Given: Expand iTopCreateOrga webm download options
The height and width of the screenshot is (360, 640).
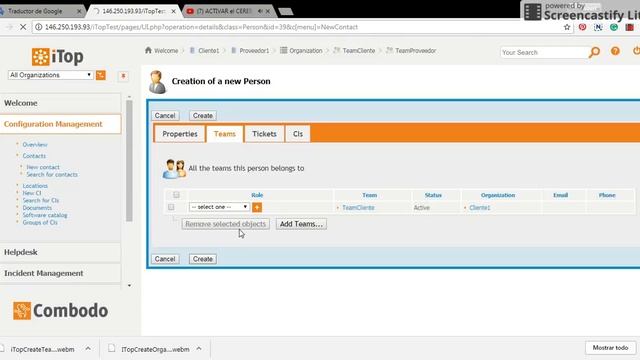Looking at the screenshot, I should [199, 349].
